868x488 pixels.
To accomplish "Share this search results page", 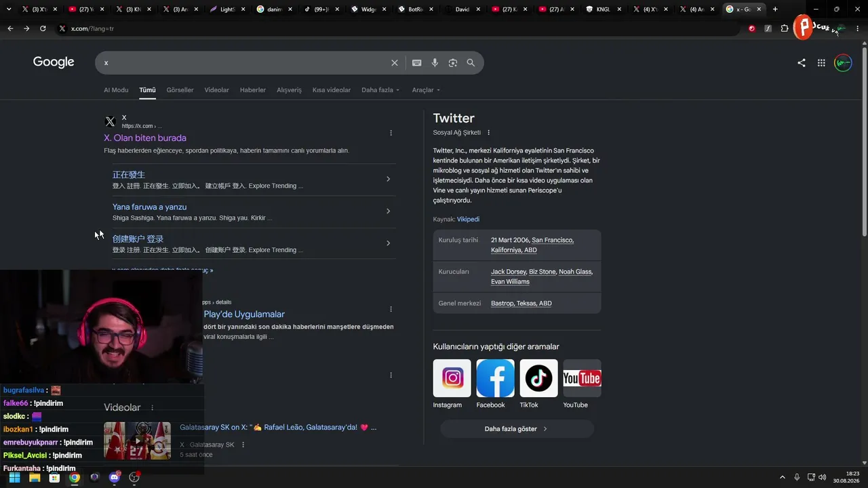I will pos(802,63).
